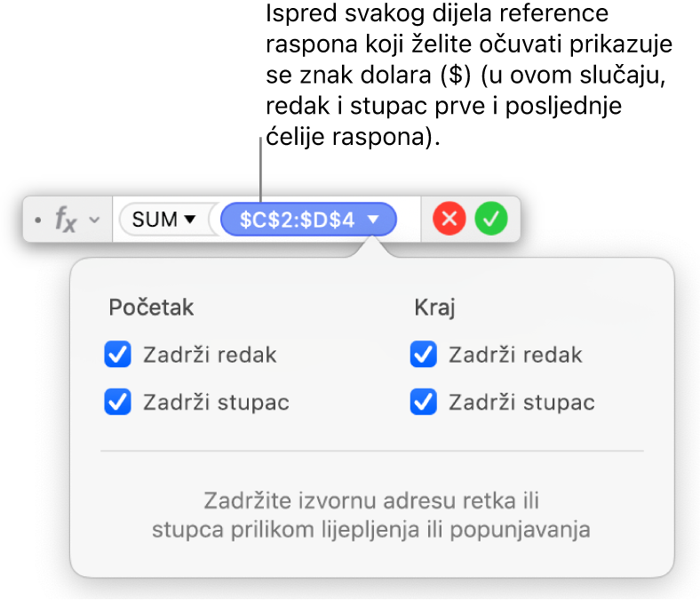Click the Kraj section heading
This screenshot has height=601, width=700.
(434, 308)
